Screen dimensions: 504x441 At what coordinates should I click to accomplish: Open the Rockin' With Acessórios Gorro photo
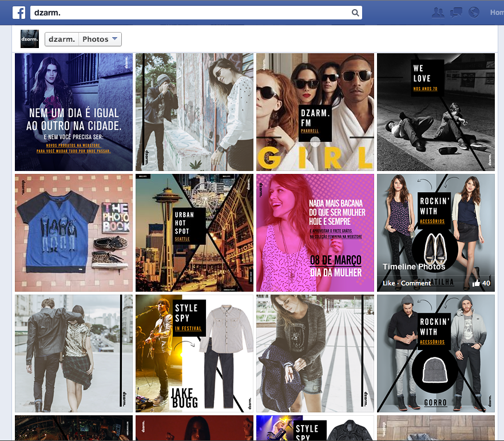[436, 353]
